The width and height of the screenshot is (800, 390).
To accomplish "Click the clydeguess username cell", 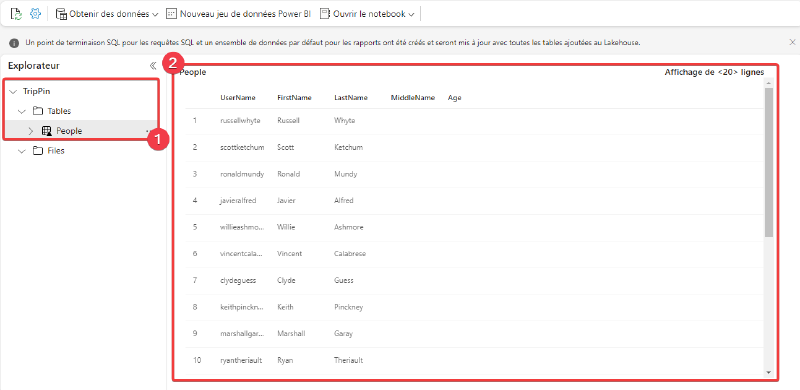I will coord(238,280).
